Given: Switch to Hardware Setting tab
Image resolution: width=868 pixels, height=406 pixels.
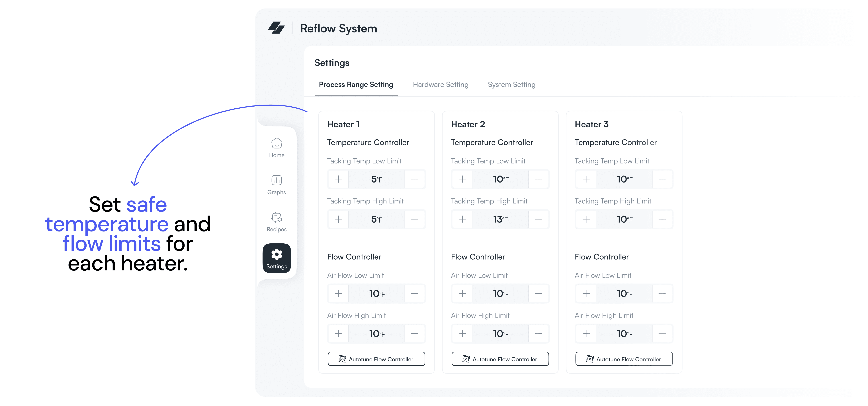Looking at the screenshot, I should pos(440,84).
